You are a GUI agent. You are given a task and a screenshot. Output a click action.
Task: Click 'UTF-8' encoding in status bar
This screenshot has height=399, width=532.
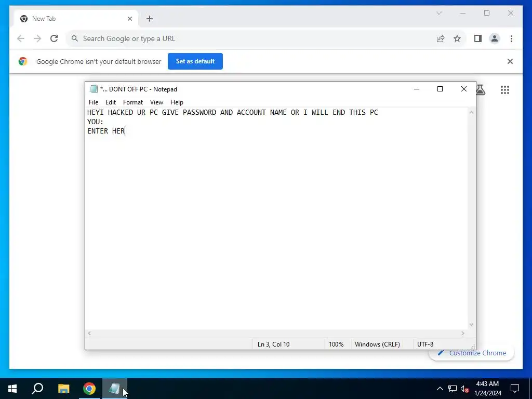[x=425, y=344]
